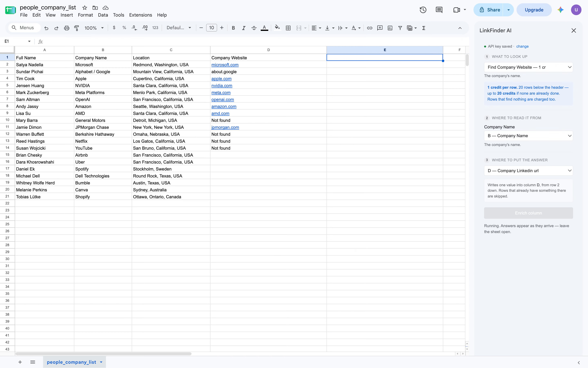Screen dimensions: 588x368
Task: Open version history clock icon
Action: click(x=423, y=10)
